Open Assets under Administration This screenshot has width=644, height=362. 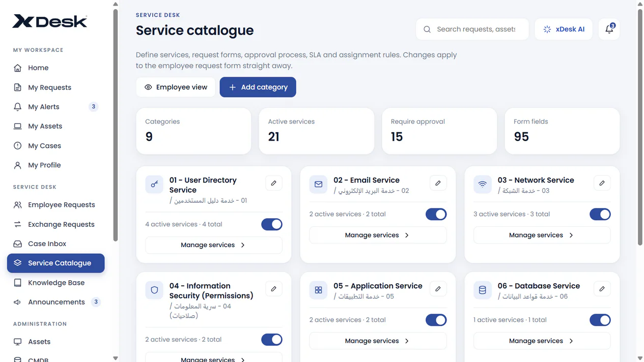point(56,342)
